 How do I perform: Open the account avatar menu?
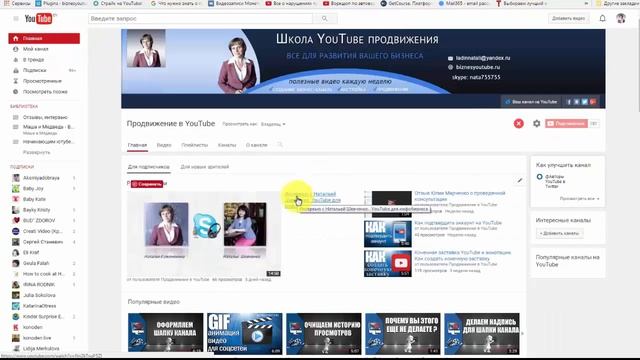621,18
